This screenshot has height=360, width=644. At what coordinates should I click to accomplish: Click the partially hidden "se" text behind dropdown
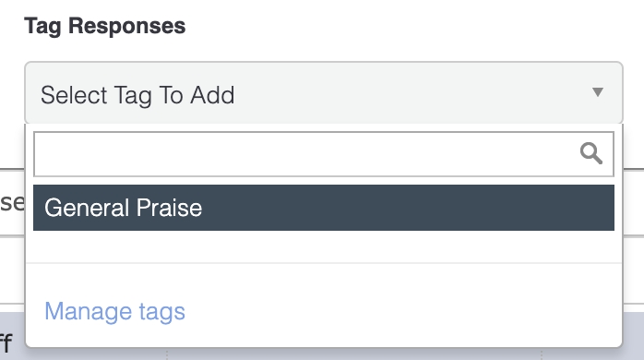12,202
